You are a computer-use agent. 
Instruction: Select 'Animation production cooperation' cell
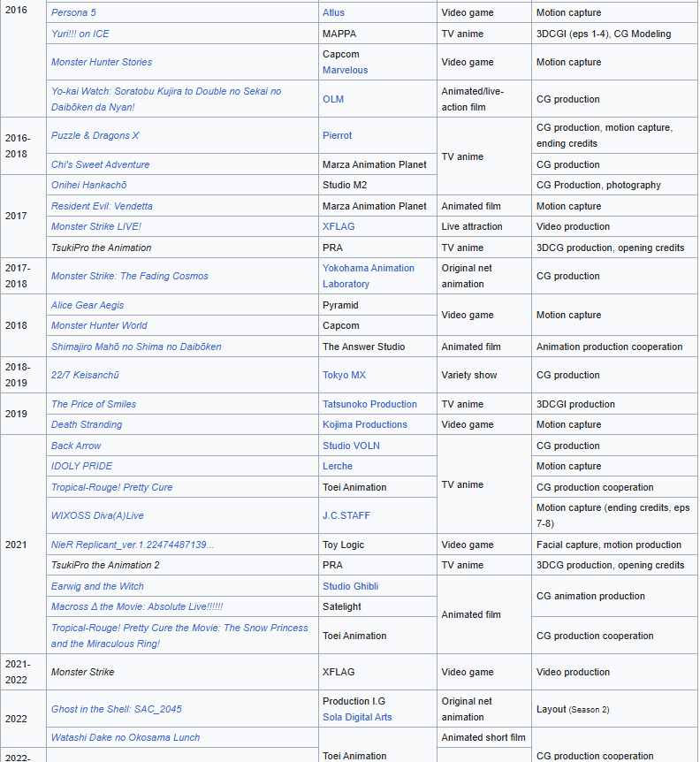click(614, 347)
